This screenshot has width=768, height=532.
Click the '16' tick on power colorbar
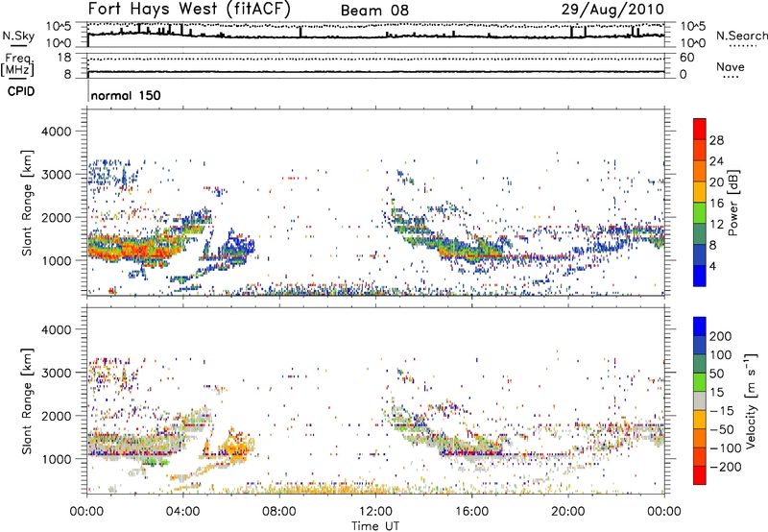pyautogui.click(x=716, y=204)
